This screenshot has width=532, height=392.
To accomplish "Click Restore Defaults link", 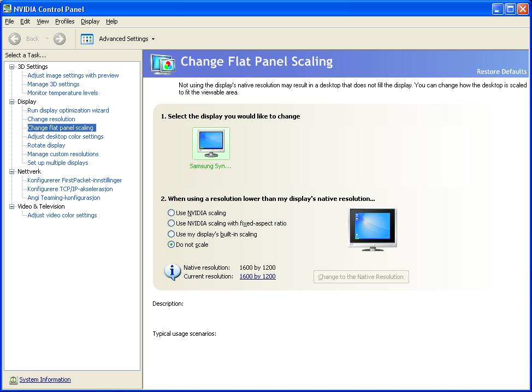I will pos(501,72).
